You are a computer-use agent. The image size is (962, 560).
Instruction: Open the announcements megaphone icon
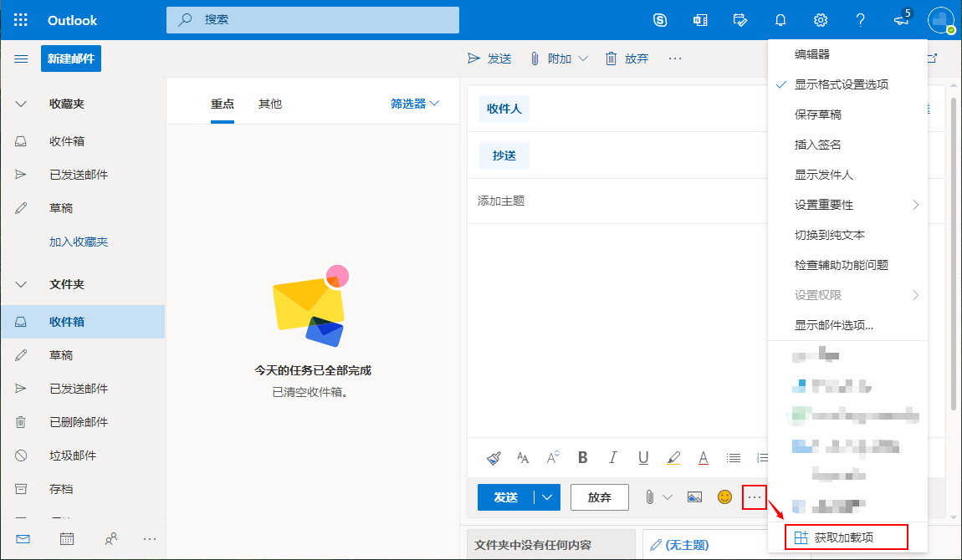point(901,20)
